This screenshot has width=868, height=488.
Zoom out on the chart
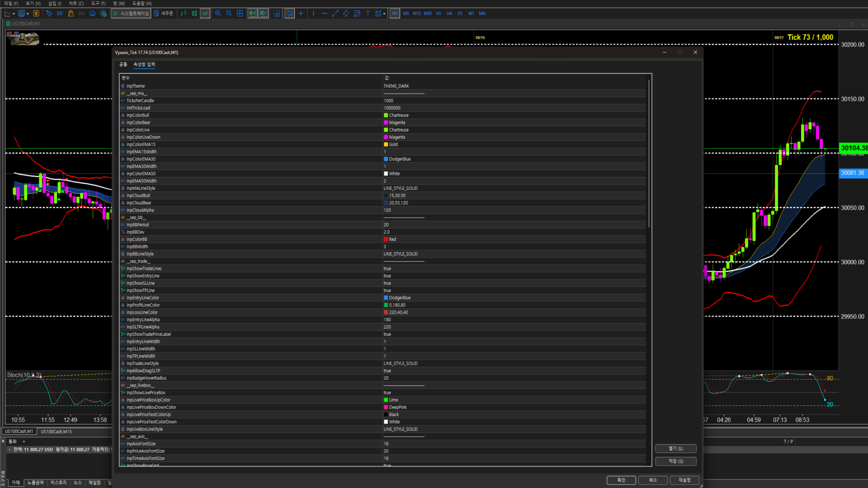229,14
